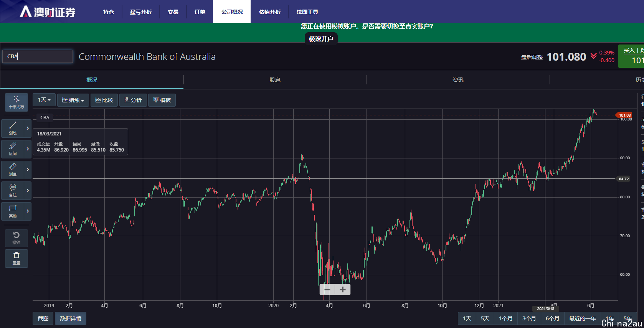Click the 数据详情 data details button
This screenshot has height=328, width=644.
[71, 318]
